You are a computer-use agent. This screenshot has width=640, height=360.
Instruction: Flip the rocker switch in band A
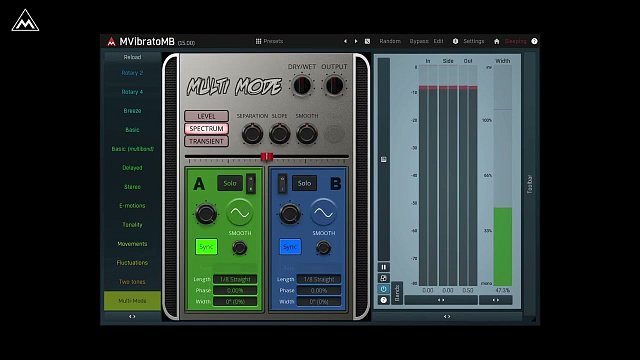pos(251,184)
